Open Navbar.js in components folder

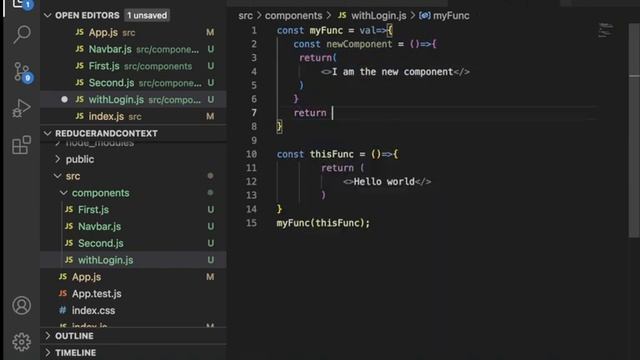coord(133,226)
